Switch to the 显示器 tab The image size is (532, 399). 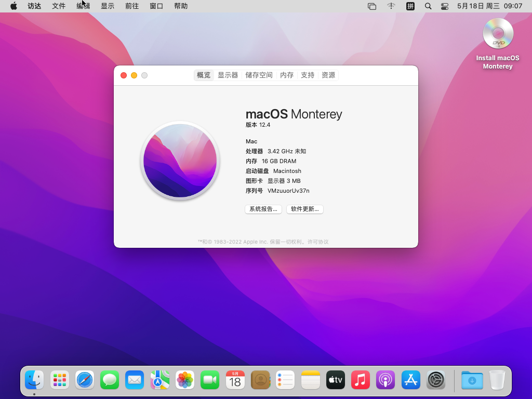click(x=228, y=75)
